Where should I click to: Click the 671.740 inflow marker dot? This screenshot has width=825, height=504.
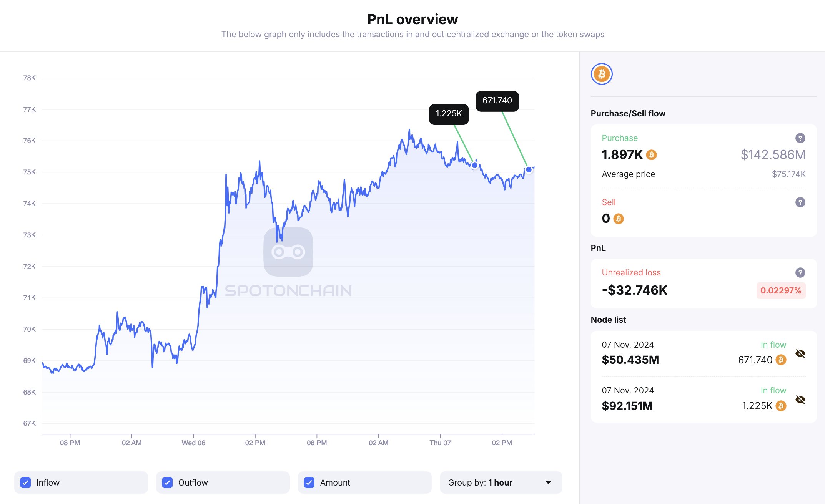pos(529,169)
